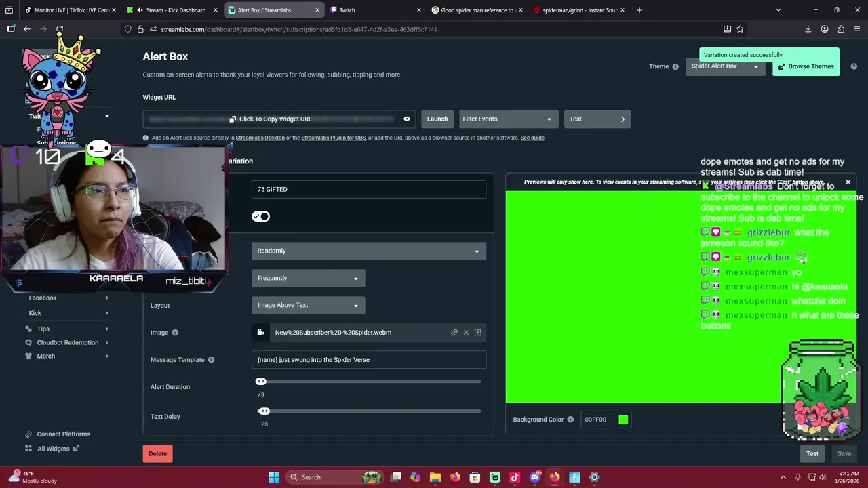This screenshot has height=488, width=868.
Task: Switch to spiderman/grind Instant Sound tab
Action: click(x=578, y=10)
